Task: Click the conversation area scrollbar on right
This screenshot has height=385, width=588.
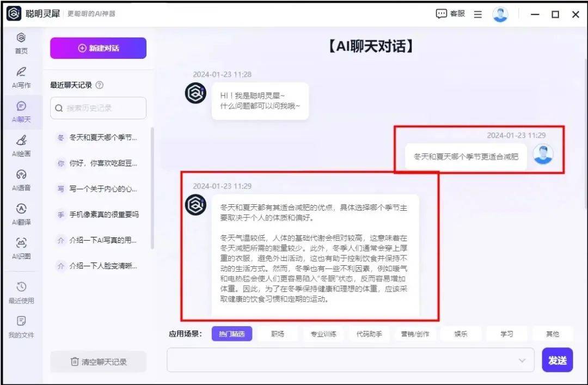Action: [586, 133]
